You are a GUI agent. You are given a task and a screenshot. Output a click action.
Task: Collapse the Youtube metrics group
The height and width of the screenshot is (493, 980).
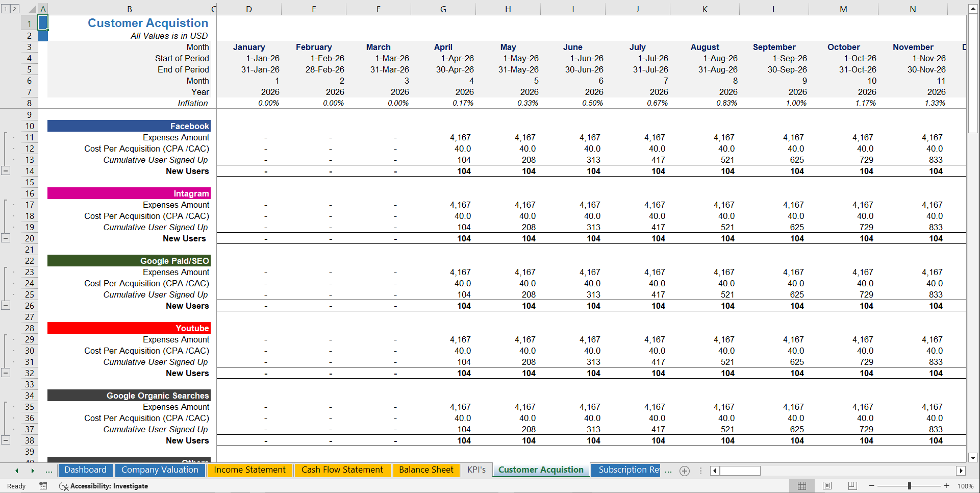tap(6, 373)
